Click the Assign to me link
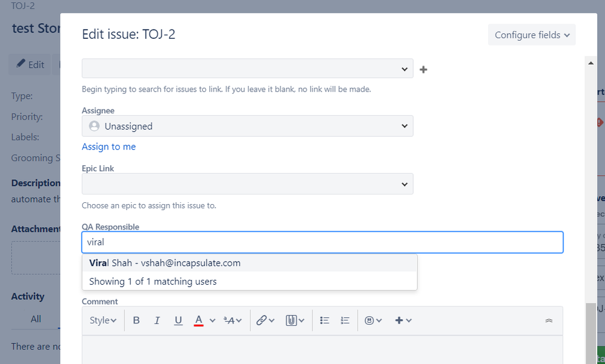The height and width of the screenshot is (364, 605). click(109, 147)
